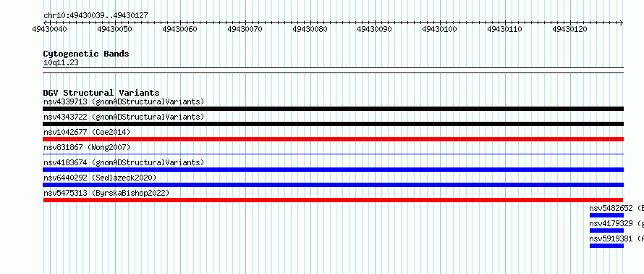
Task: Click the ruler at position 49430040
Action: (x=50, y=29)
